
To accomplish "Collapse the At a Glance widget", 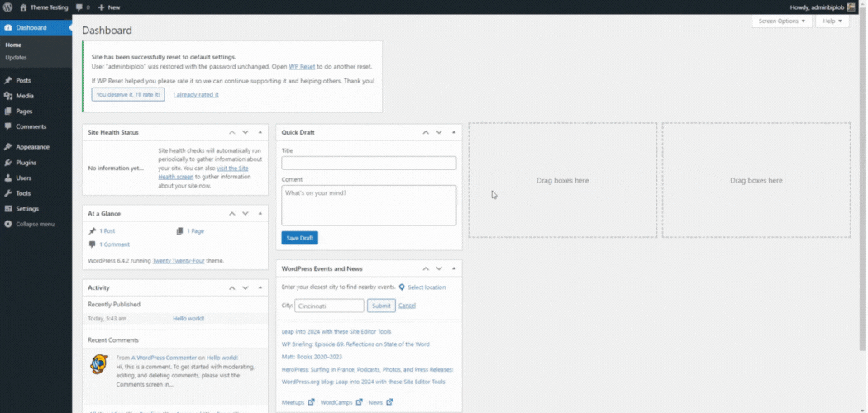I will tap(260, 213).
